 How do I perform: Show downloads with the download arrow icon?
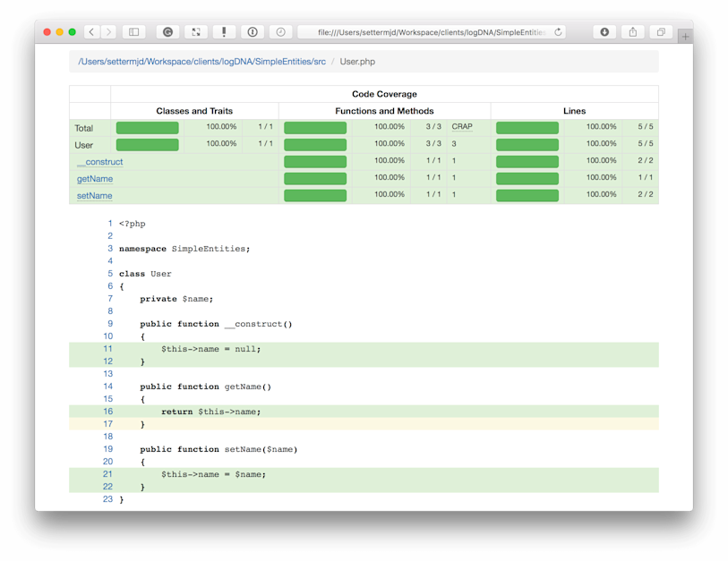coord(604,32)
